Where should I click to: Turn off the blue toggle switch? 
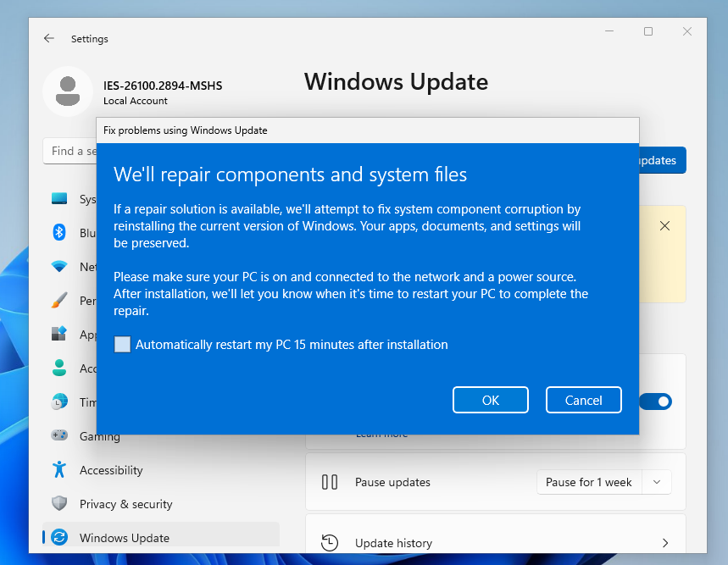656,402
